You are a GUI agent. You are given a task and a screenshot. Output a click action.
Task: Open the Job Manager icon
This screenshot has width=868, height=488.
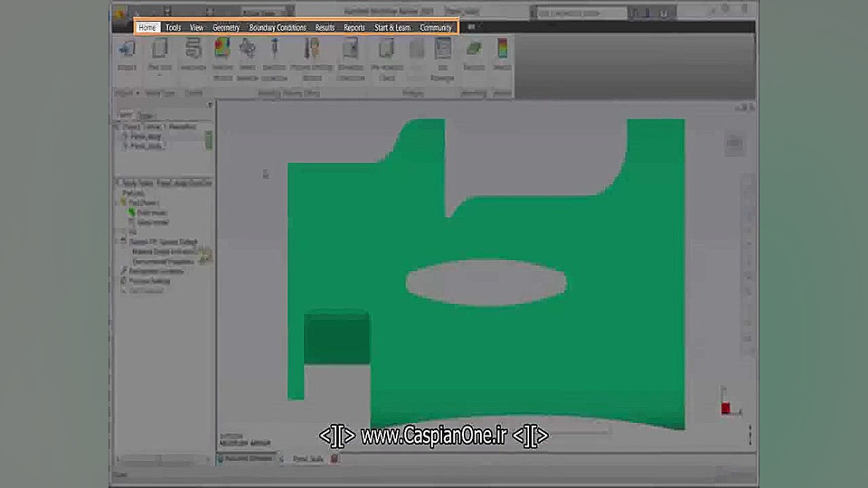(442, 49)
